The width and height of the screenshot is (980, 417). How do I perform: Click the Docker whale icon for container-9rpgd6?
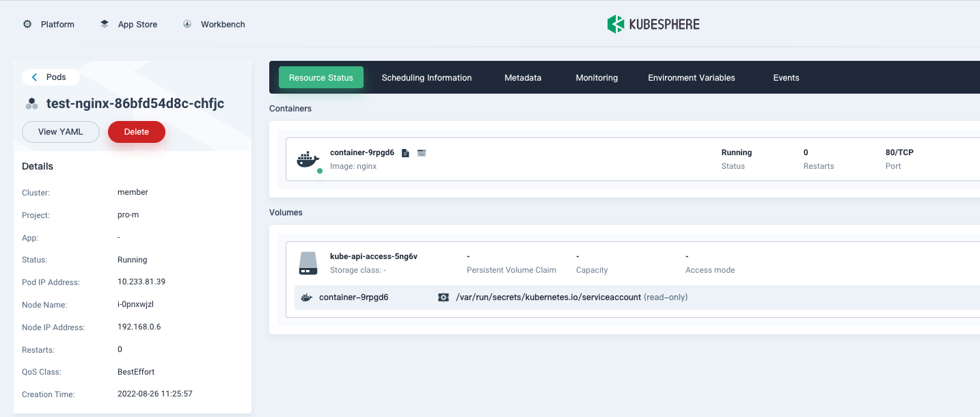[x=308, y=159]
